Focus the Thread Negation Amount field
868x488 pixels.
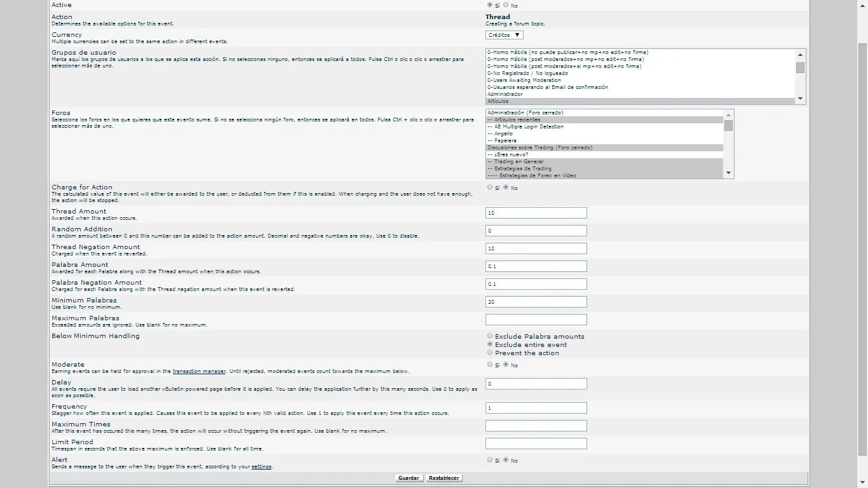tap(536, 248)
